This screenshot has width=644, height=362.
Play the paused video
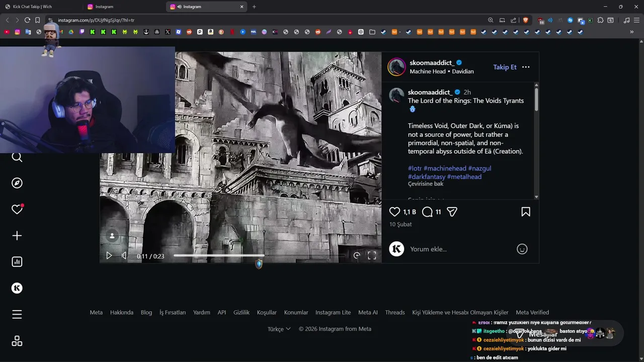pyautogui.click(x=109, y=255)
